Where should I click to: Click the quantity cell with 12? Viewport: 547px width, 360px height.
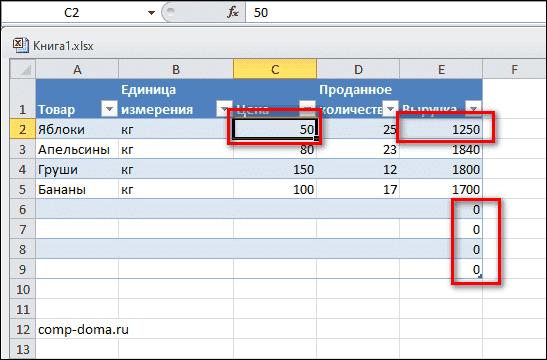[x=358, y=169]
